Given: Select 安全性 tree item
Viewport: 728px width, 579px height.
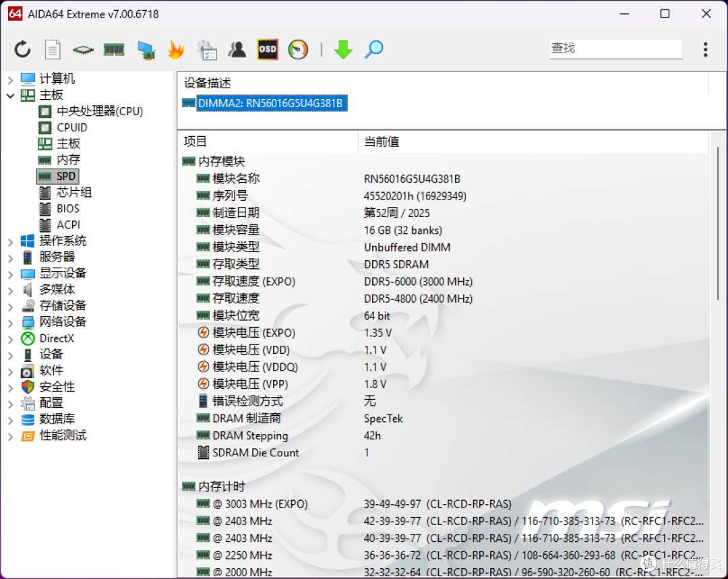Looking at the screenshot, I should coord(48,387).
